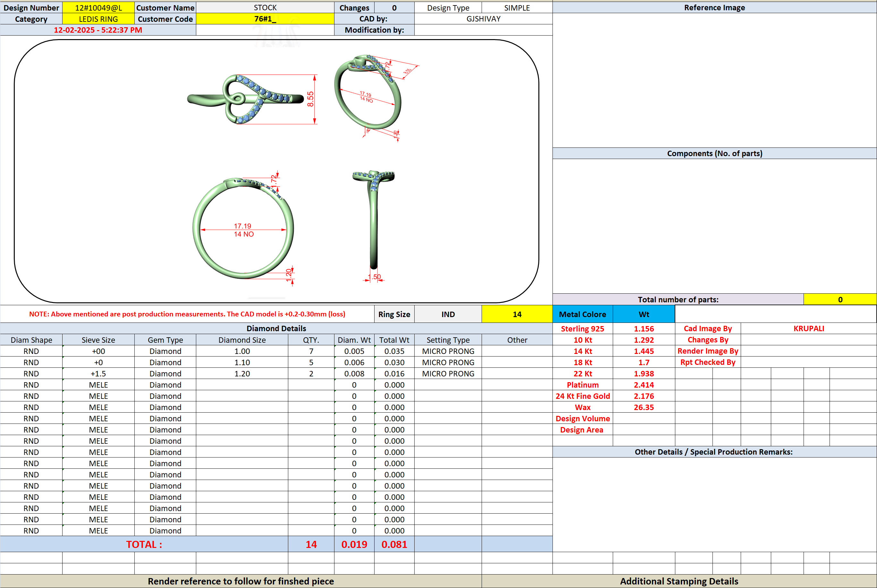Click the Setting Type column header
The width and height of the screenshot is (877, 588).
(448, 340)
